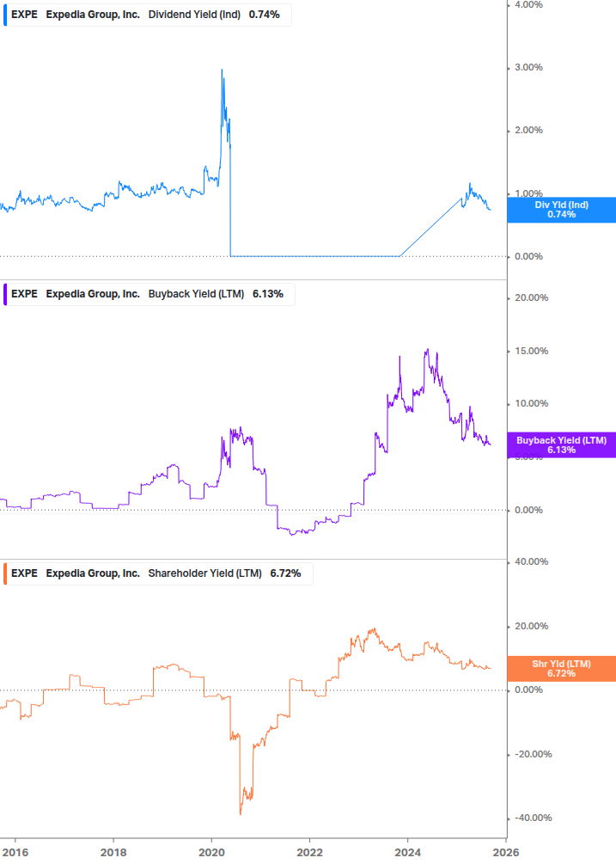
Task: Click the 6.13% value in buyback legend
Action: (268, 294)
